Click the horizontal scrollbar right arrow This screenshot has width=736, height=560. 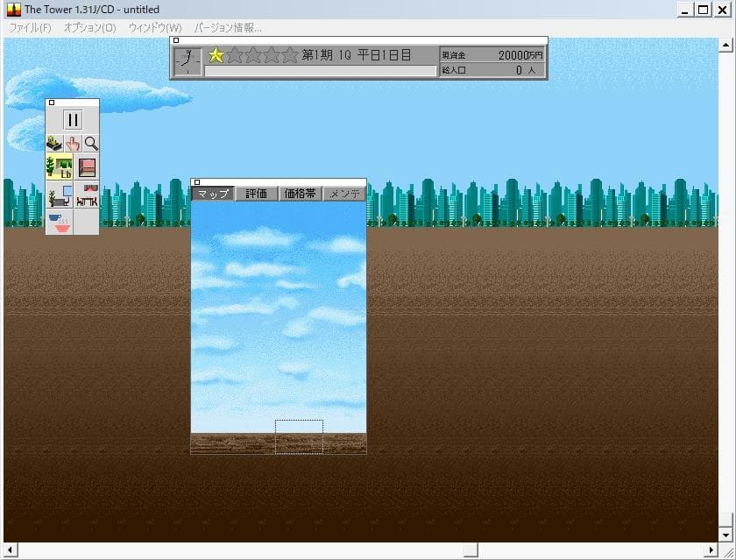[x=711, y=549]
